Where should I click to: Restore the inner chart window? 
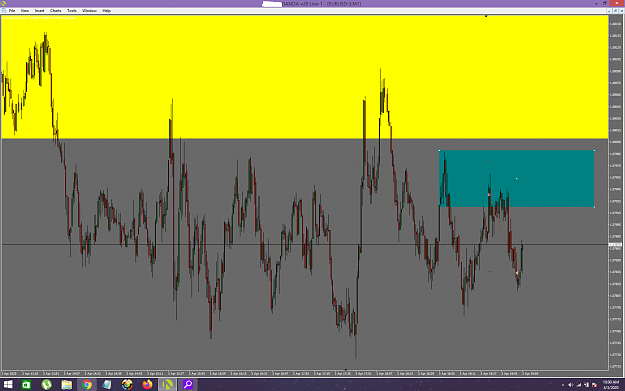(x=615, y=11)
